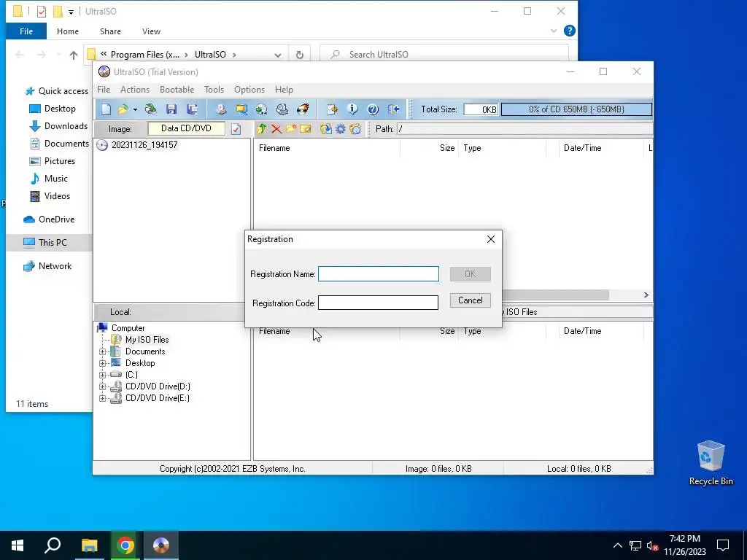
Task: Click the red X Delete icon
Action: point(276,129)
